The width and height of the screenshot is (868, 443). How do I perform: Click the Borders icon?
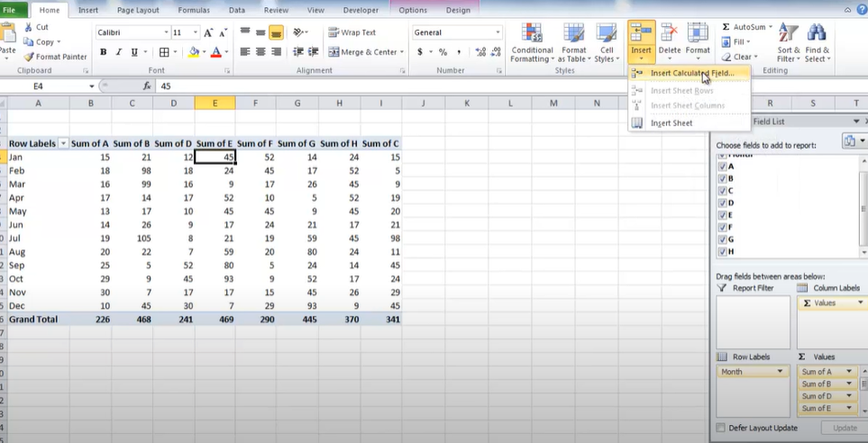[164, 52]
